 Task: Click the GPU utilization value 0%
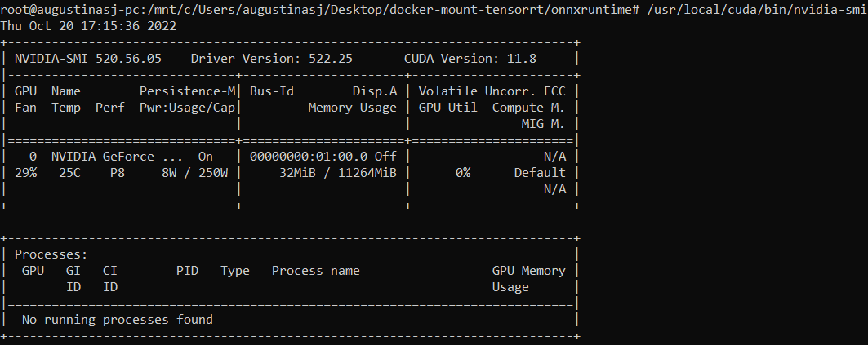pyautogui.click(x=463, y=173)
